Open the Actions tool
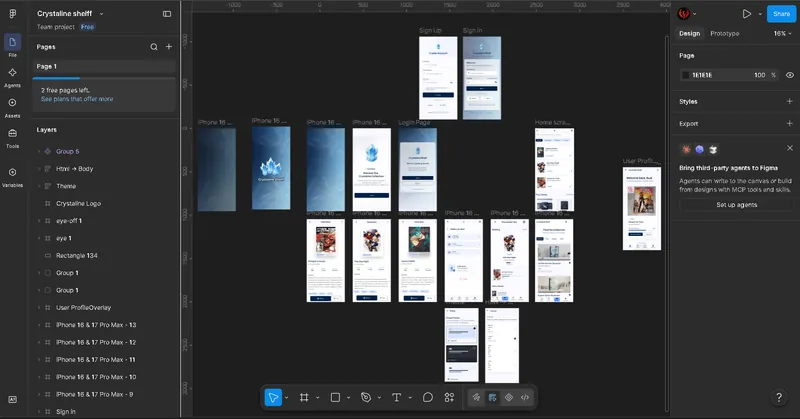 (449, 397)
